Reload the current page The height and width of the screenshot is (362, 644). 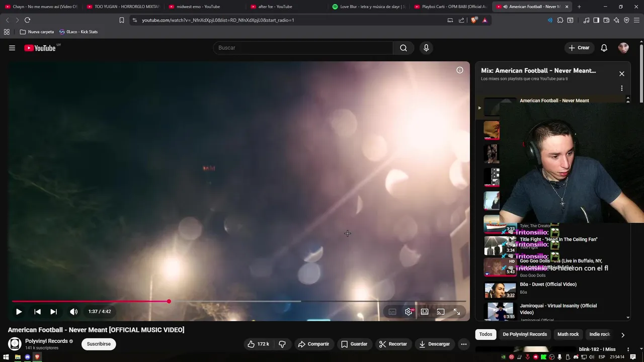point(27,20)
